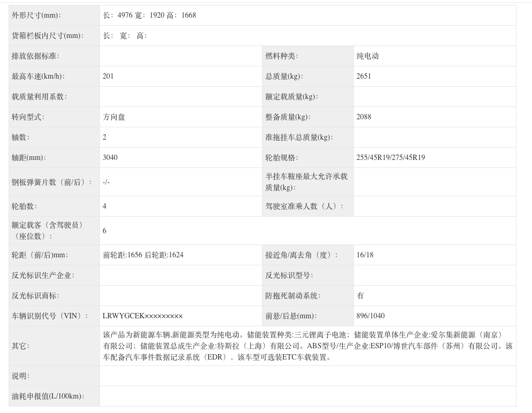The image size is (532, 413).
Task: Select the steering type value 方向盘
Action: click(114, 117)
